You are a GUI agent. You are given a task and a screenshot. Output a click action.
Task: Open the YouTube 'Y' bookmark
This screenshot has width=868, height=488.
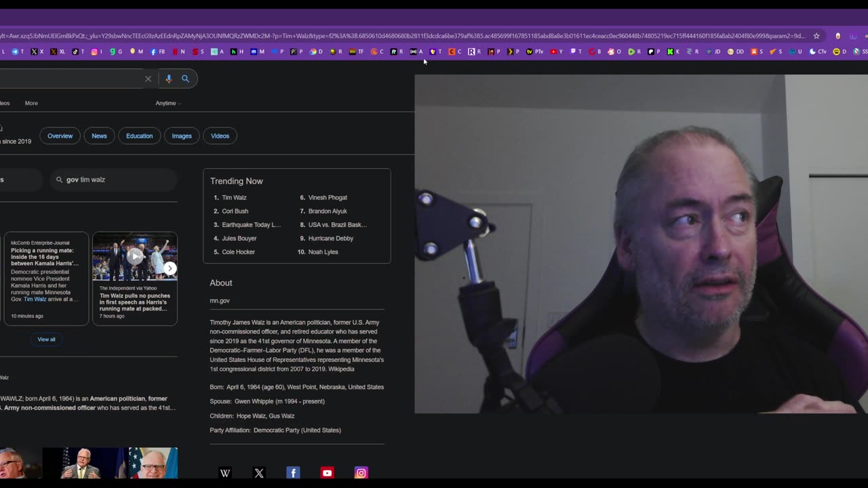(556, 52)
